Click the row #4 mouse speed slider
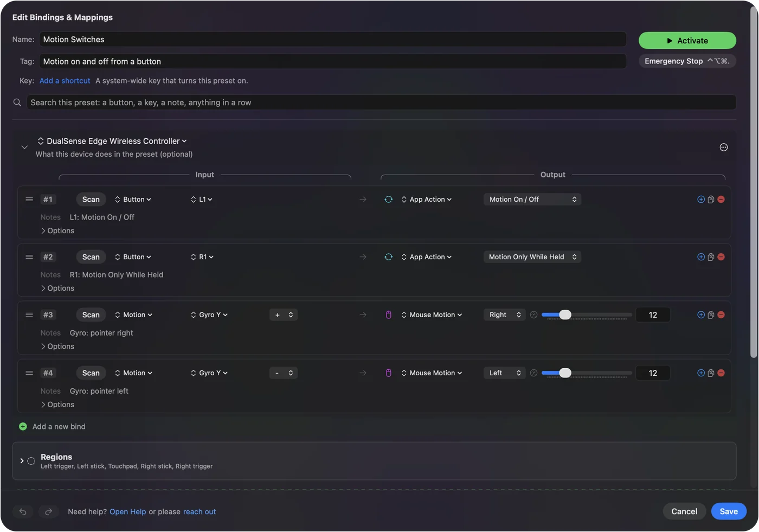The image size is (759, 532). (x=587, y=373)
